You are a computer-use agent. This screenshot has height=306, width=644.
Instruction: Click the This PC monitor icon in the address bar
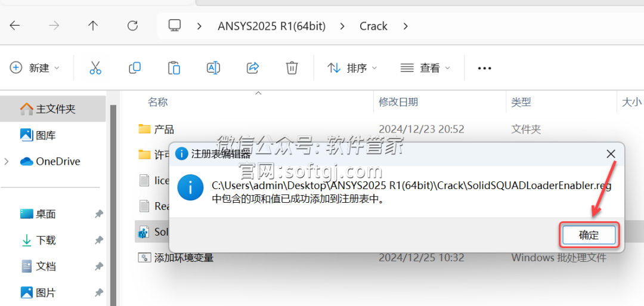pos(175,26)
